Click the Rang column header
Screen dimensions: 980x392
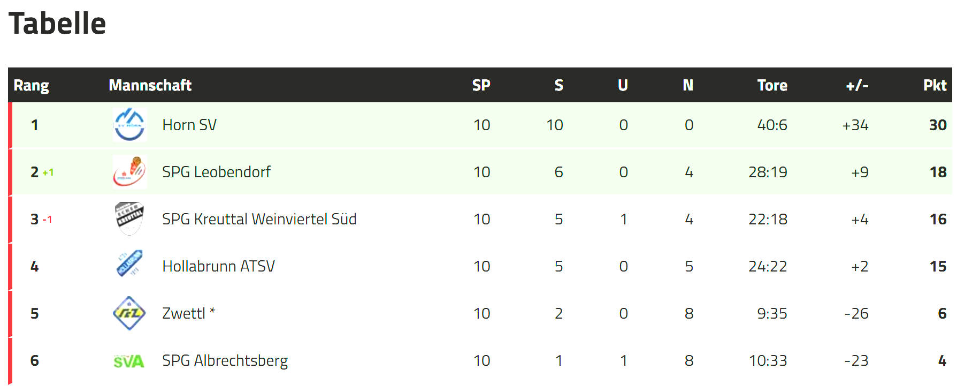coord(31,86)
